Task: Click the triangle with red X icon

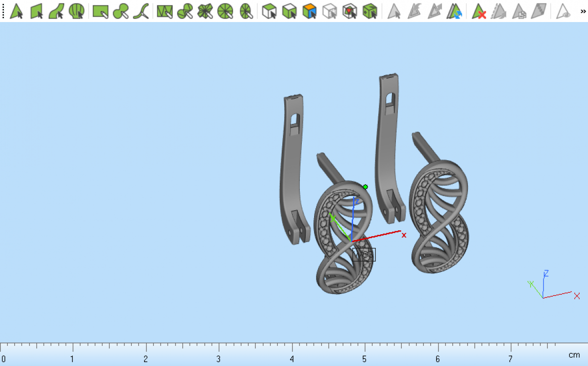Action: point(479,11)
